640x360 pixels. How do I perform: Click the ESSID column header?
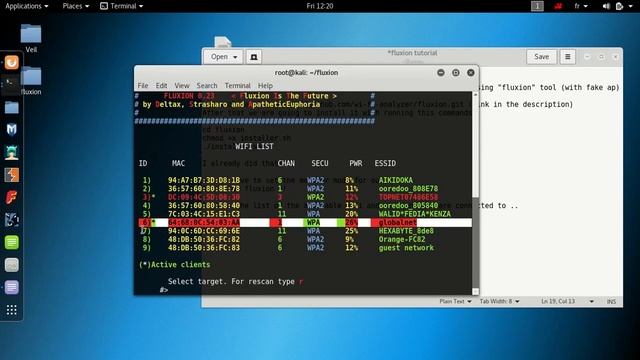coord(385,163)
